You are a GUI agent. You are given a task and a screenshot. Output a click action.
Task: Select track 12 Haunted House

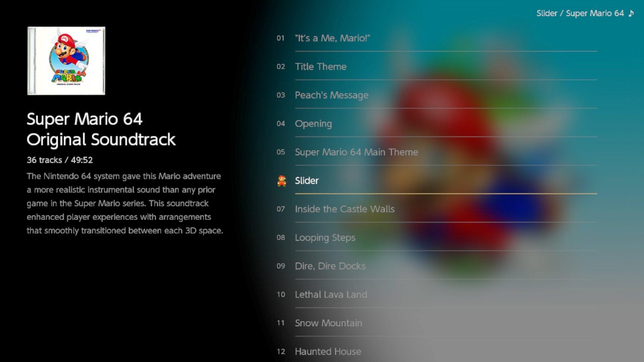coord(328,351)
